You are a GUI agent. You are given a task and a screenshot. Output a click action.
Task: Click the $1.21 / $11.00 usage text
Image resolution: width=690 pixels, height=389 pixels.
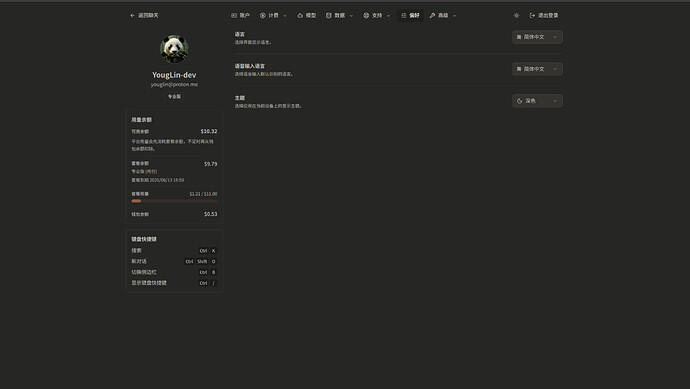(203, 194)
